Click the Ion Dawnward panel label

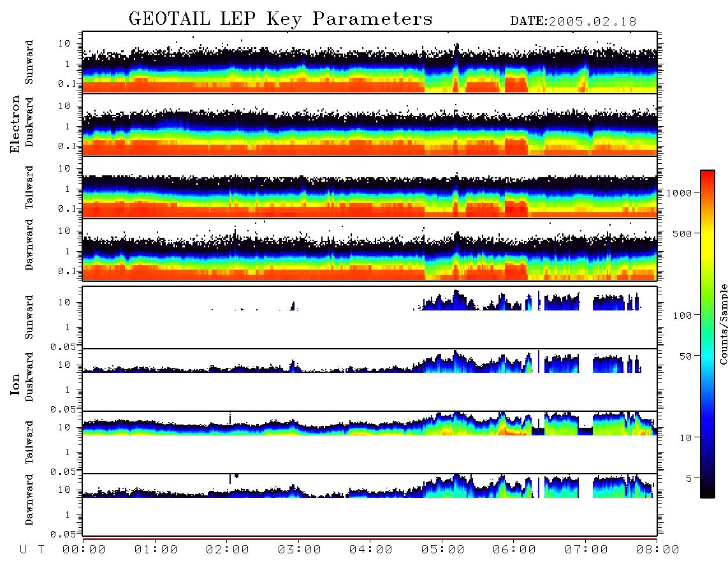(29, 500)
